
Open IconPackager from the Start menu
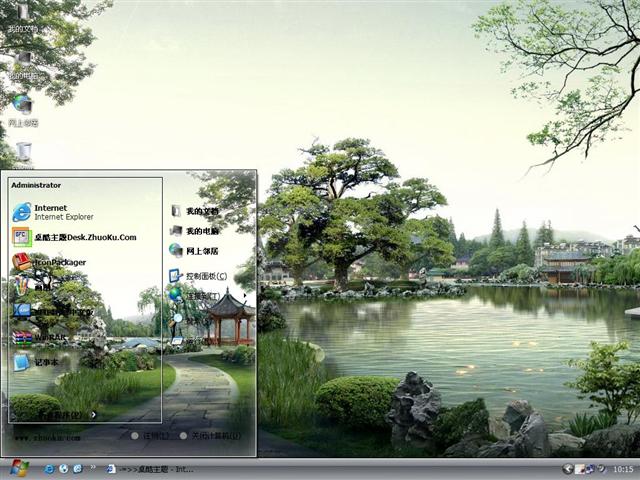point(49,262)
